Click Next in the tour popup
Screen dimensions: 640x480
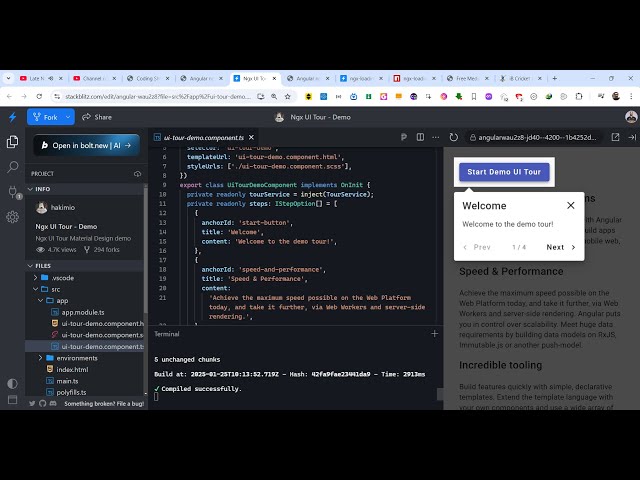coord(560,247)
